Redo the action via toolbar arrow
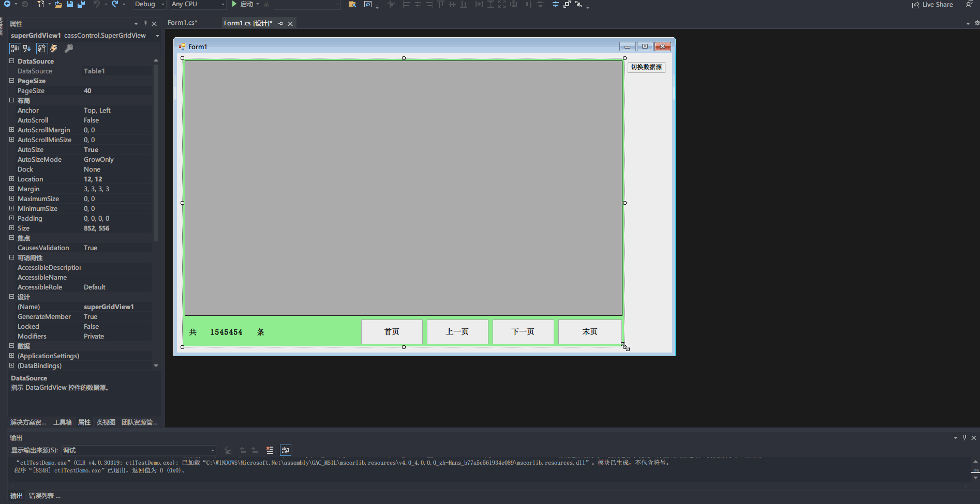Screen dimensions: 980x504 pyautogui.click(x=115, y=4)
